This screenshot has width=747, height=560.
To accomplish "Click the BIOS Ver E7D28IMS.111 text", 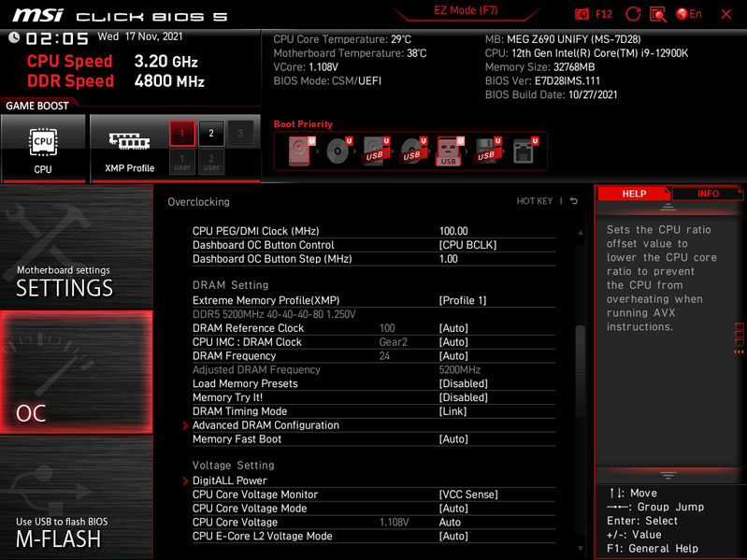I will coord(542,81).
